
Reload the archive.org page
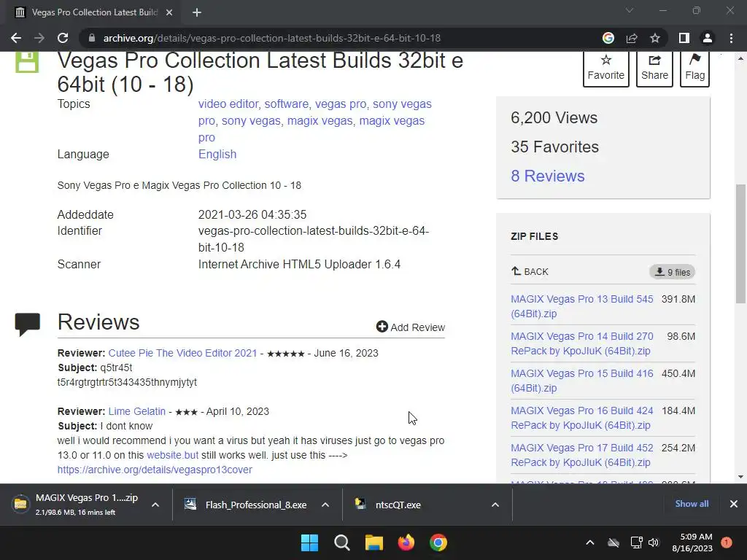63,38
